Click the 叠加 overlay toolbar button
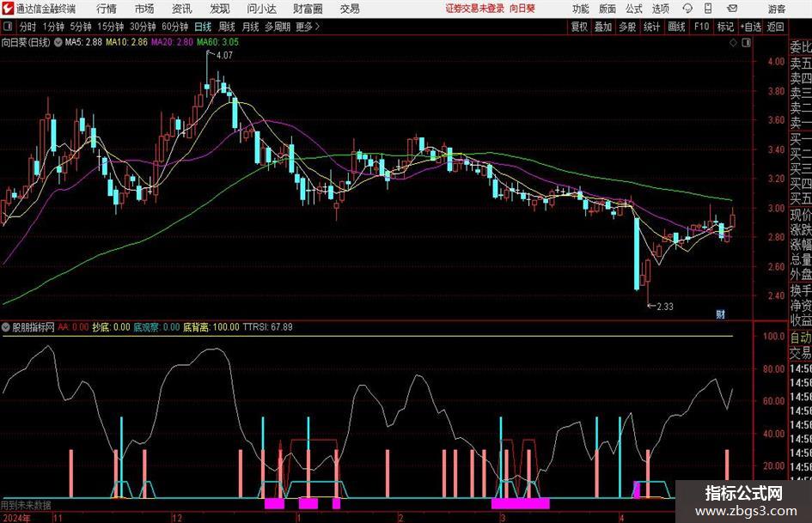 [603, 27]
